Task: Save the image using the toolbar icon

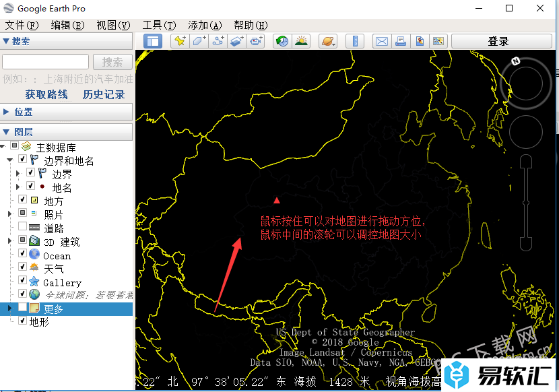Action: coord(420,41)
